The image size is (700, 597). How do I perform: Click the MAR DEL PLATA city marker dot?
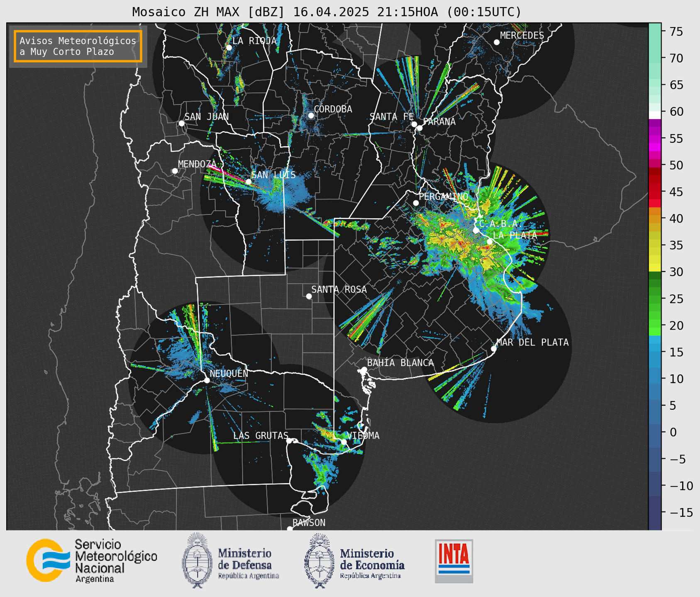(494, 349)
